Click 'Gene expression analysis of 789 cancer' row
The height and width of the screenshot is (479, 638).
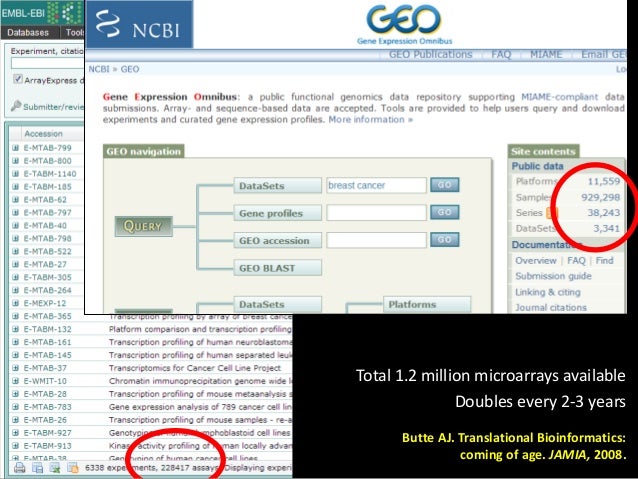pos(200,407)
